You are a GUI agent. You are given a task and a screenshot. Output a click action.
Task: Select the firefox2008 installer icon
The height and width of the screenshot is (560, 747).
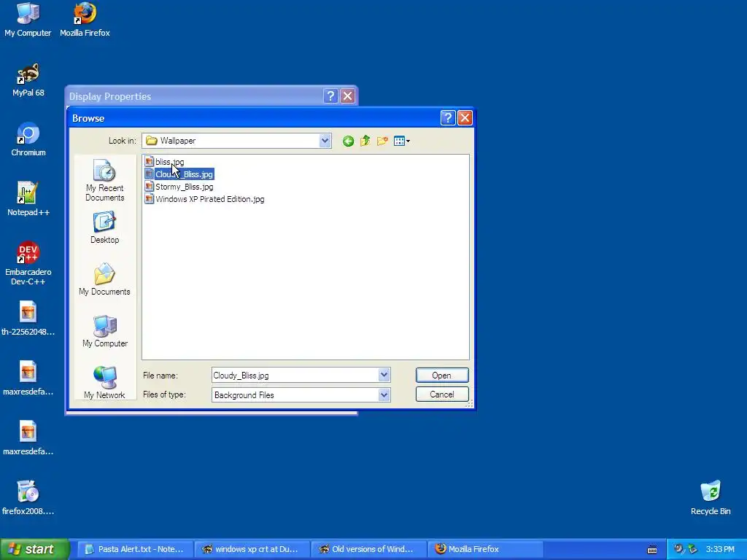pos(28,498)
